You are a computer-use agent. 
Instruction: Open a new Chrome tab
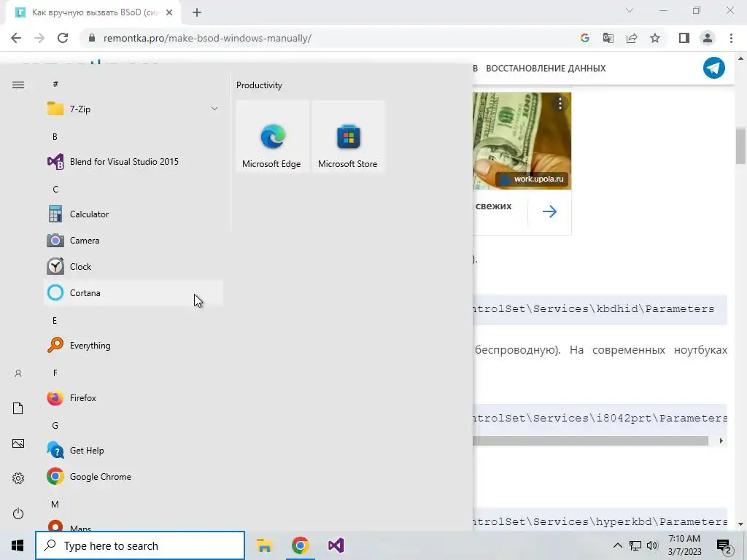197,13
